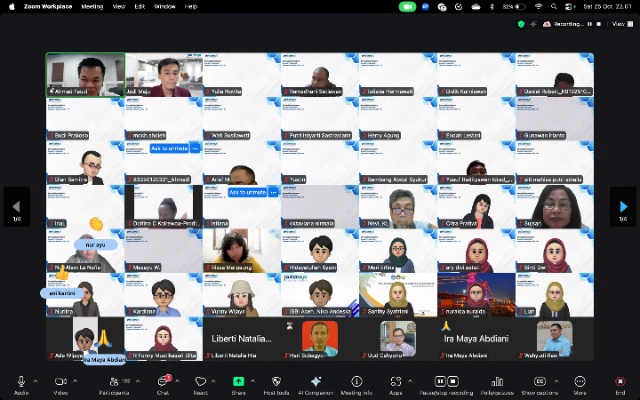Click Ask to unmute on Istiana tile
The height and width of the screenshot is (400, 640).
[248, 192]
